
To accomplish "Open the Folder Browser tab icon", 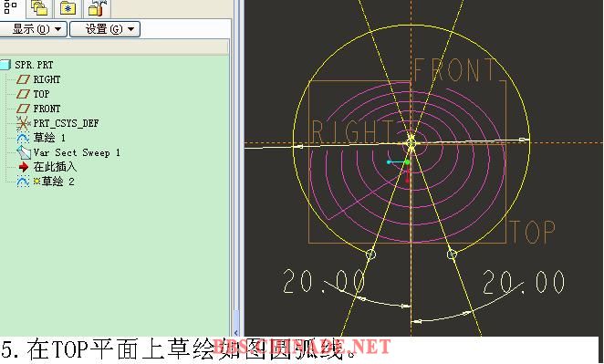I will coord(38,7).
